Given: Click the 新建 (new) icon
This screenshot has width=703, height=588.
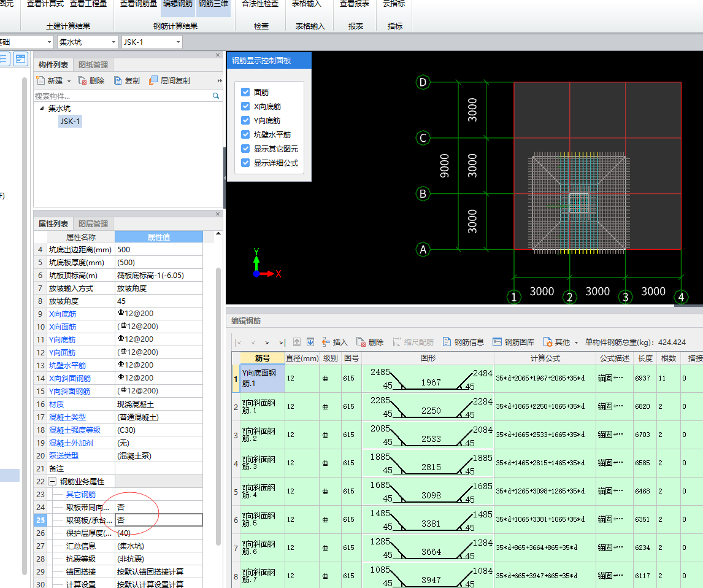Looking at the screenshot, I should (x=40, y=80).
